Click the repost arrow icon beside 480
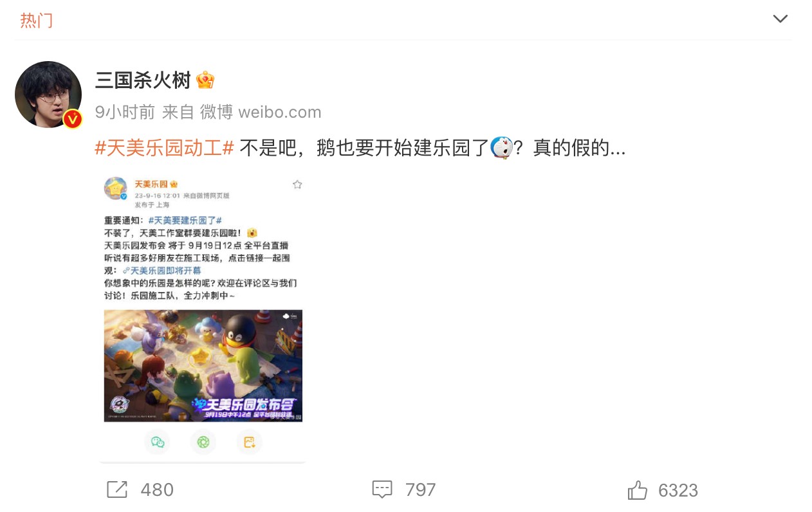The width and height of the screenshot is (812, 512). coord(117,489)
